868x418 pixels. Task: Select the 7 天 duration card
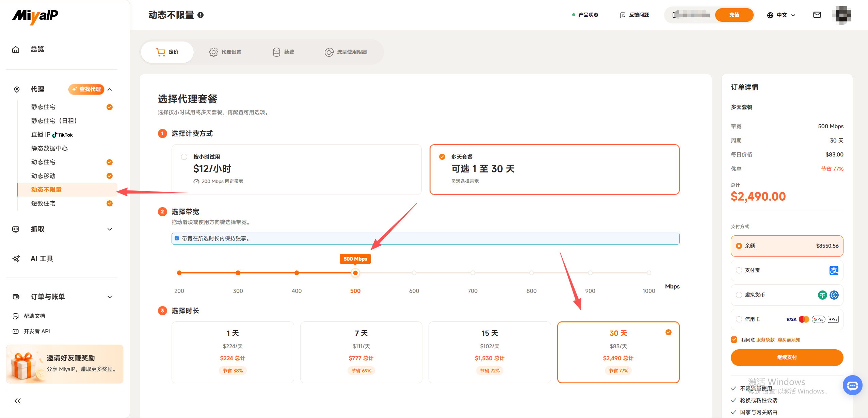tap(361, 352)
